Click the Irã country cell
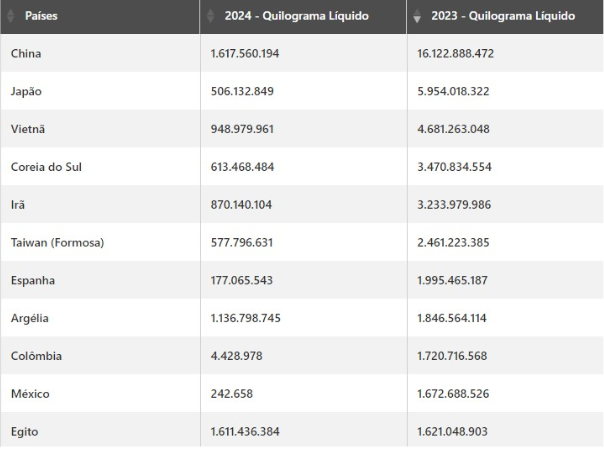This screenshot has width=604, height=453. click(18, 204)
